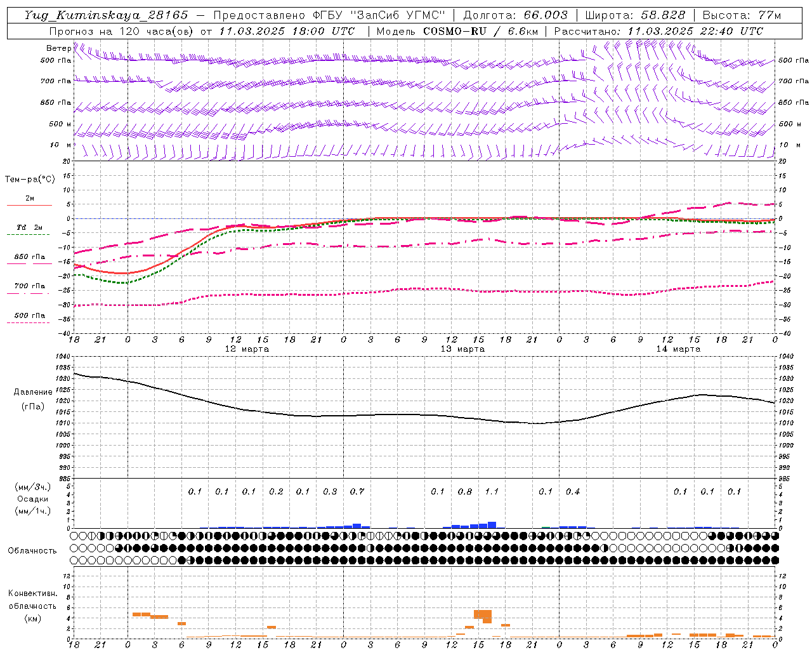Click the Давление pressure panel title
Viewport: 812px width, 650px height.
point(33,392)
